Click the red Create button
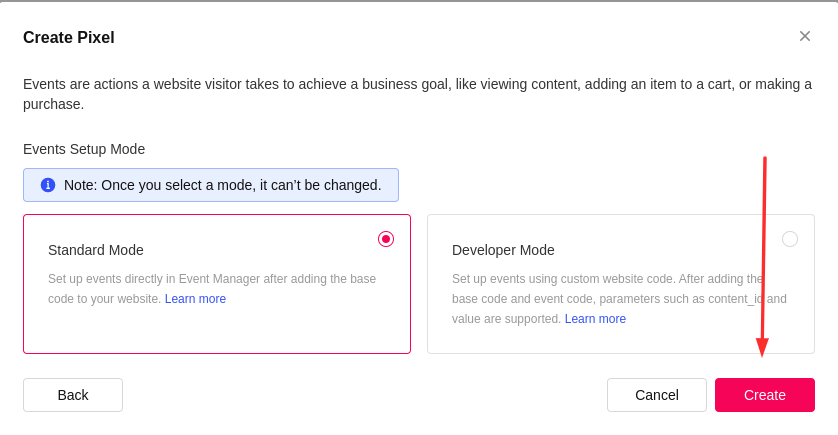838x435 pixels. click(764, 395)
